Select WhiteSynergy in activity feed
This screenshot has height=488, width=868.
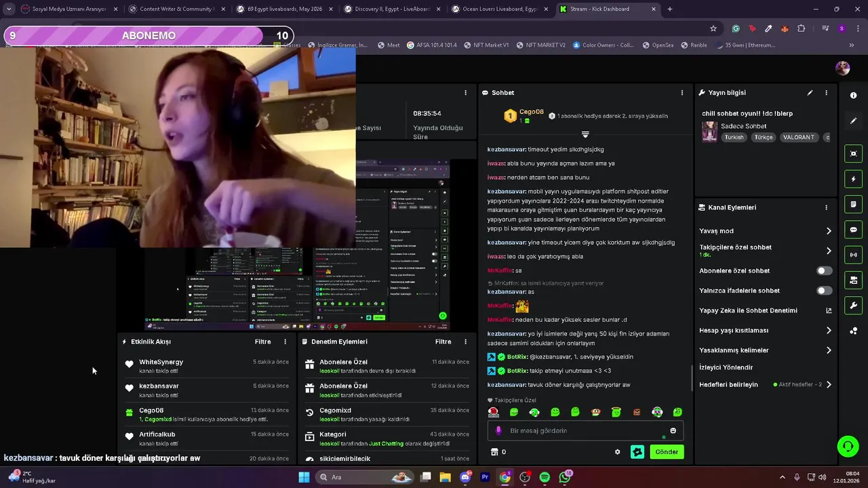pyautogui.click(x=161, y=362)
